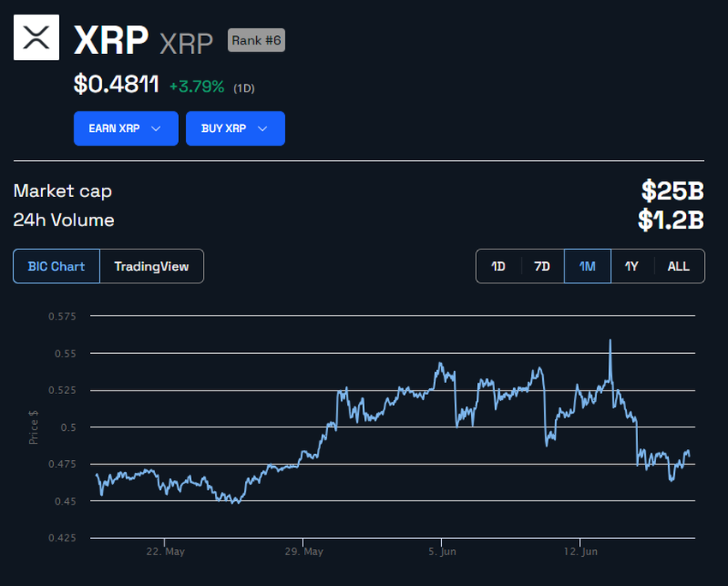Click the 29. May date label

point(303,553)
